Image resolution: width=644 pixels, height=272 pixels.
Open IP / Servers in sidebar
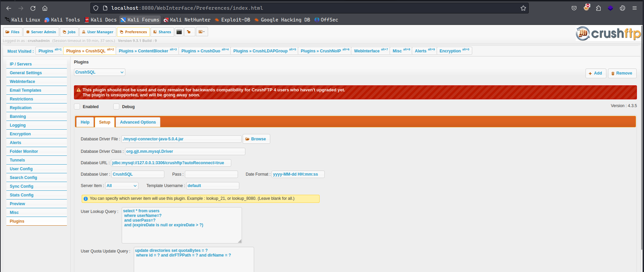(x=37, y=64)
